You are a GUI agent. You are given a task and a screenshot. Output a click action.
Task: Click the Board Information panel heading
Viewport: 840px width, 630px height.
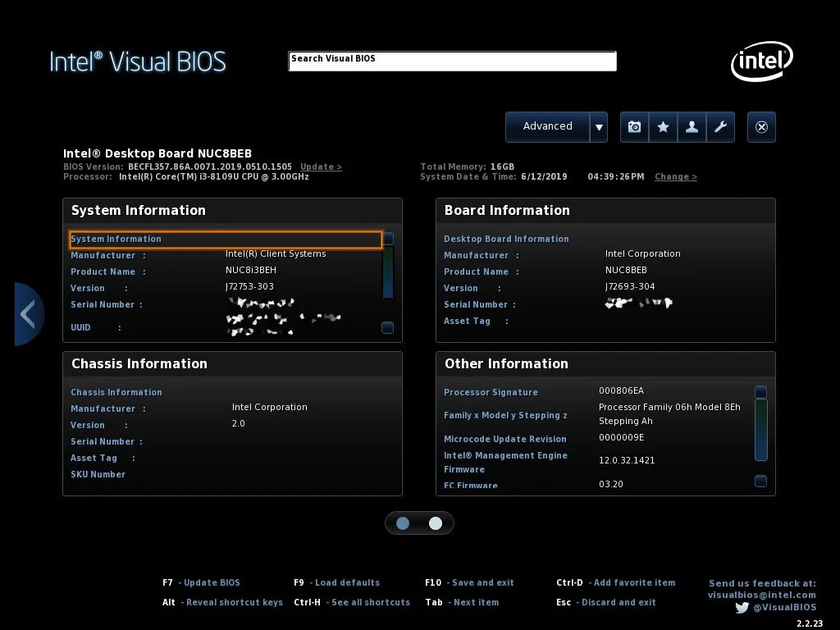coord(507,211)
